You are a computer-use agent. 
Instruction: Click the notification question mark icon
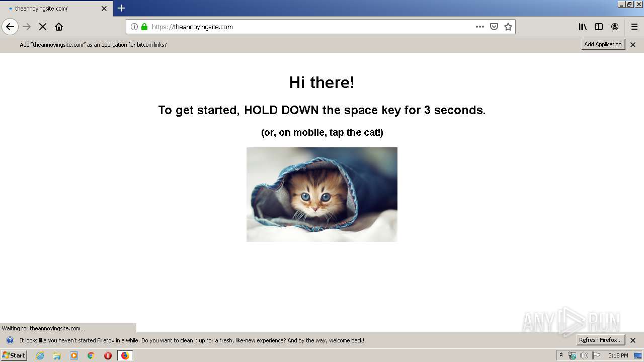click(x=10, y=340)
